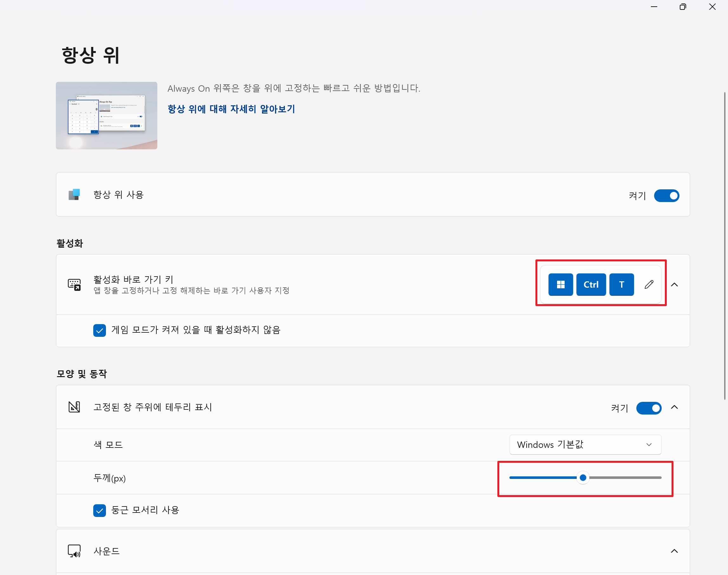Open the 색 모드 Windows 기본값 dropdown
Image resolution: width=728 pixels, height=575 pixels.
[585, 444]
